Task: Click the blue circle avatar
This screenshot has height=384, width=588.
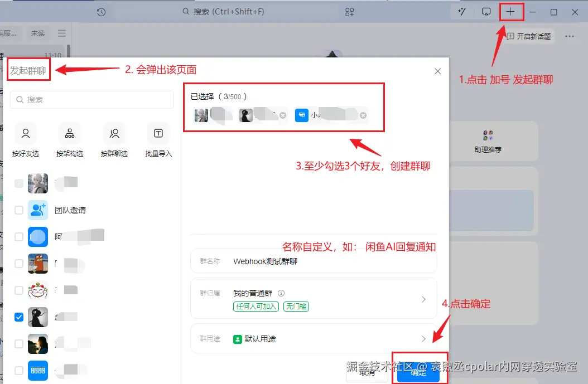Action: tap(38, 237)
